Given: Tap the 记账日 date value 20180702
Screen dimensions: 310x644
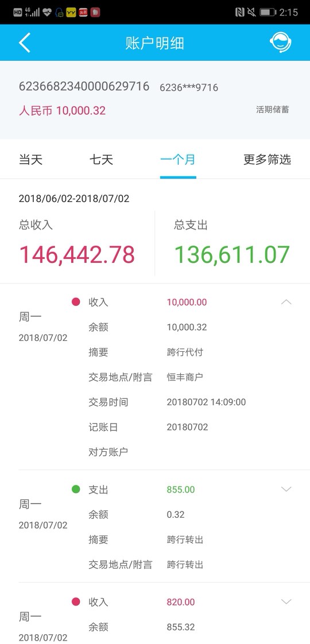Looking at the screenshot, I should coord(187,427).
